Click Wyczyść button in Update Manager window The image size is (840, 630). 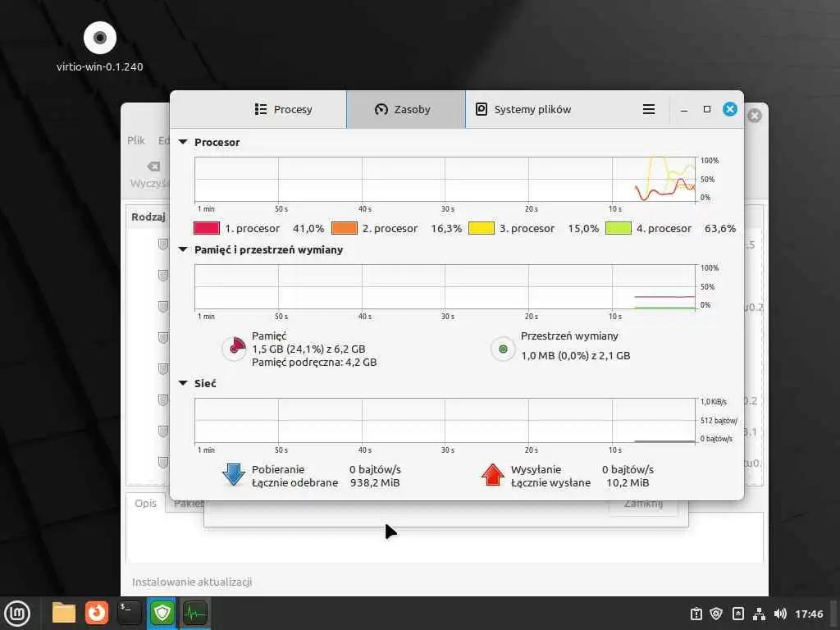149,175
